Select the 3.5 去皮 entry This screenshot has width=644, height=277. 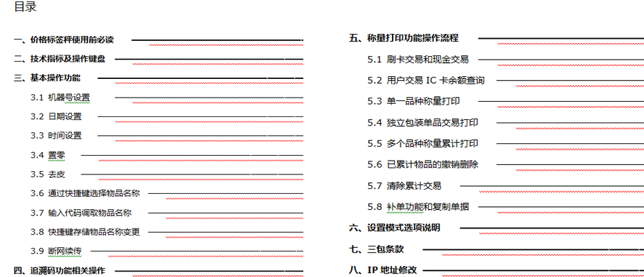(48, 174)
